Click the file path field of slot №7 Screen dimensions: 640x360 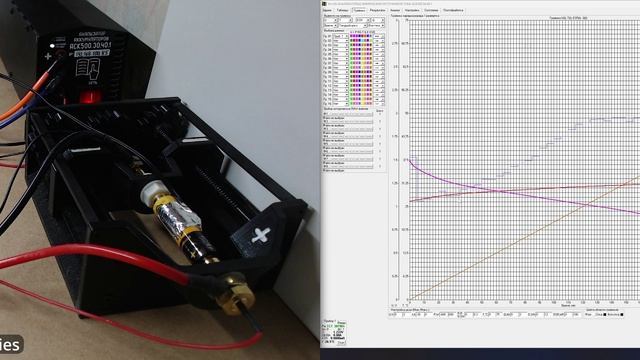(x=350, y=159)
